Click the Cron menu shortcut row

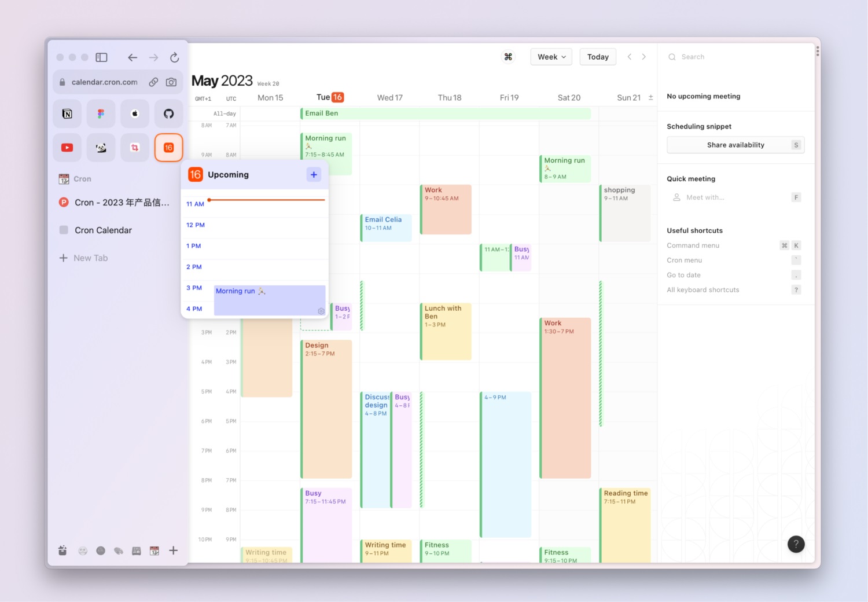pyautogui.click(x=734, y=260)
